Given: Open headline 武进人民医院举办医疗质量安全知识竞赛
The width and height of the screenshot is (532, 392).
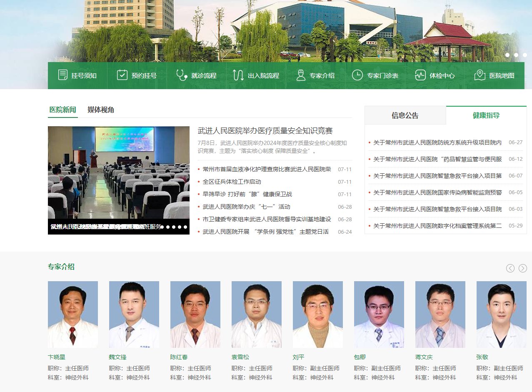Looking at the screenshot, I should pyautogui.click(x=265, y=131).
